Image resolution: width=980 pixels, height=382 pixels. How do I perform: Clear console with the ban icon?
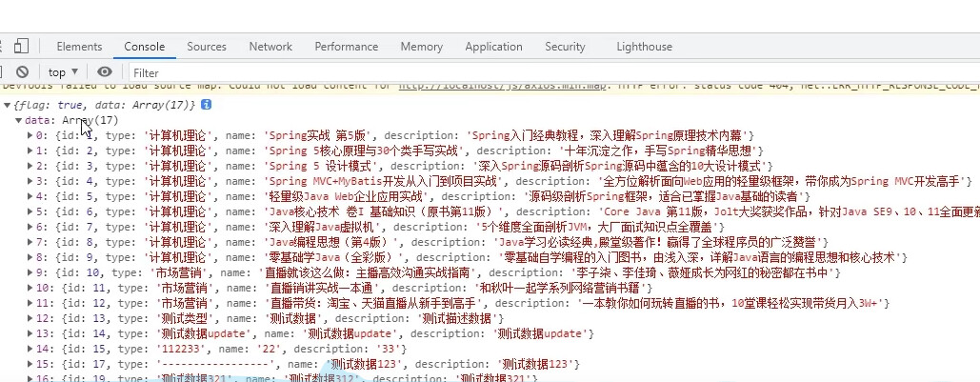[22, 71]
